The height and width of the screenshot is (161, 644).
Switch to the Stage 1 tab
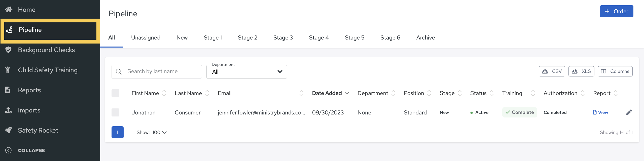(213, 37)
